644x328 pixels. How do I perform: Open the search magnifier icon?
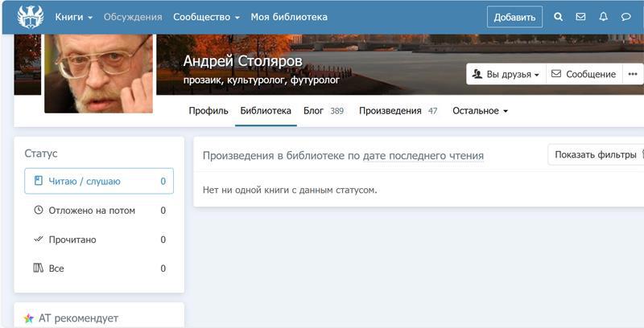(x=559, y=17)
